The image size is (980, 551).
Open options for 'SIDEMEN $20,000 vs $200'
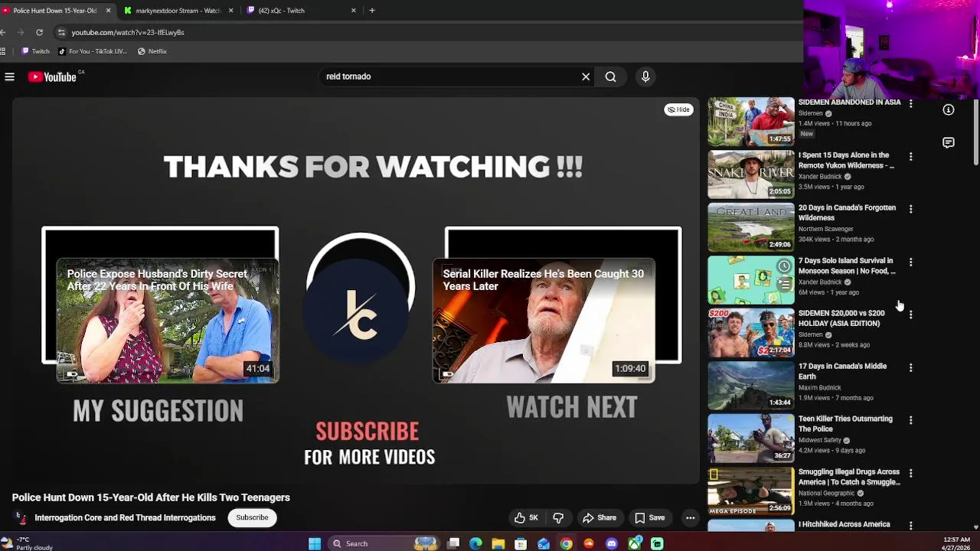pyautogui.click(x=910, y=315)
